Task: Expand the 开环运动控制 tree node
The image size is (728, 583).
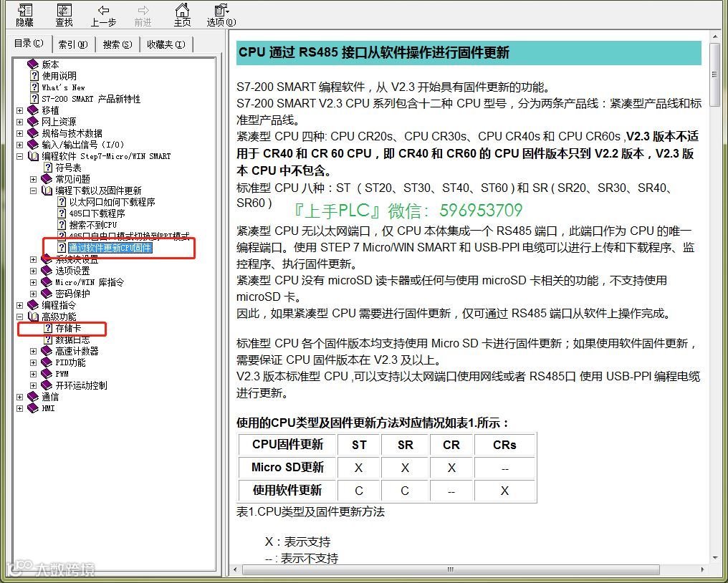Action: pos(34,386)
